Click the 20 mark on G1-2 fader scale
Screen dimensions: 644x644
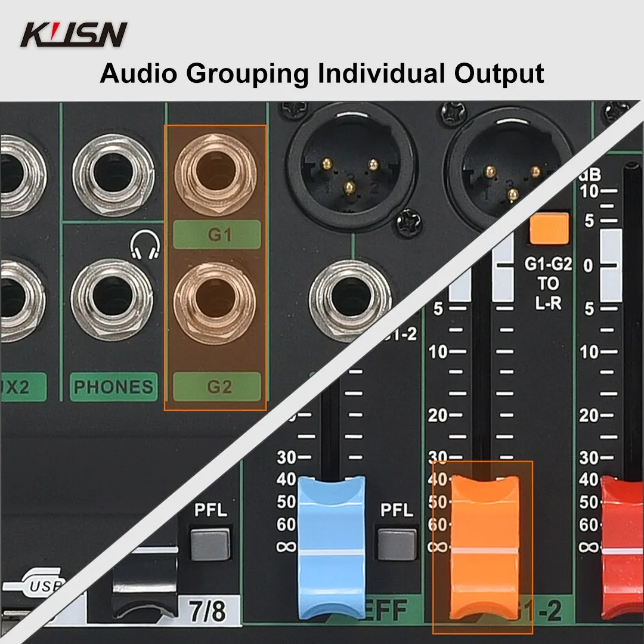click(438, 415)
